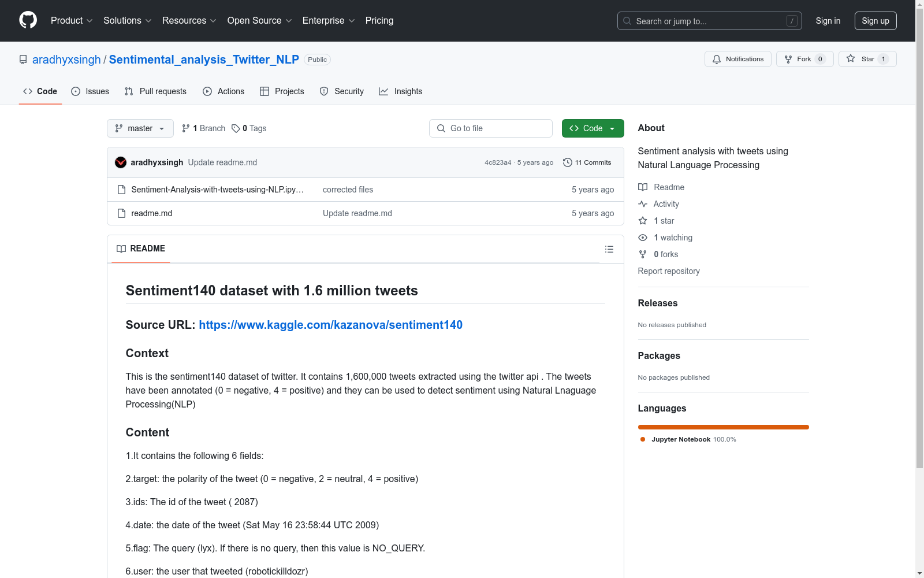This screenshot has height=578, width=924.
Task: Click the repository icon beside aradhyxsingh
Action: (23, 60)
